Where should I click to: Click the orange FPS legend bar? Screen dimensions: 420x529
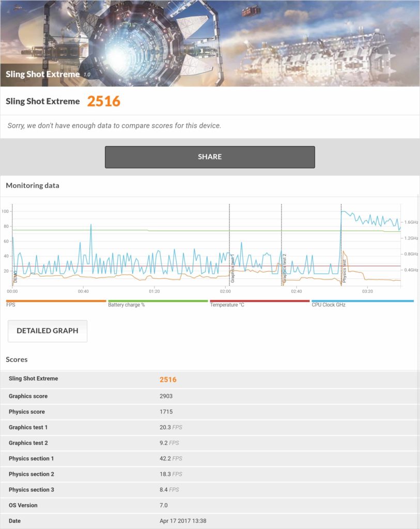[x=56, y=301]
